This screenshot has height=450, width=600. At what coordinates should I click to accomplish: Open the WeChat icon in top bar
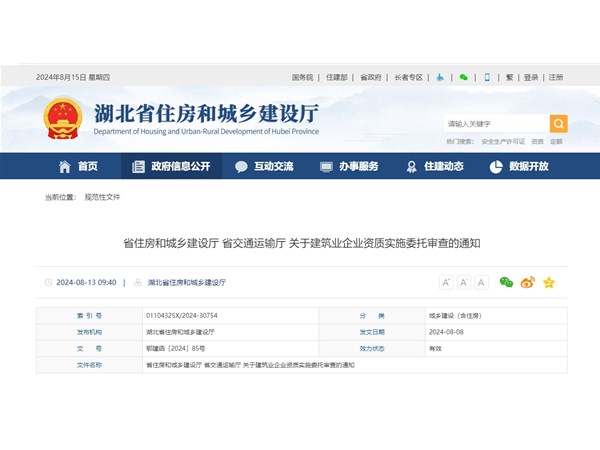pyautogui.click(x=463, y=77)
